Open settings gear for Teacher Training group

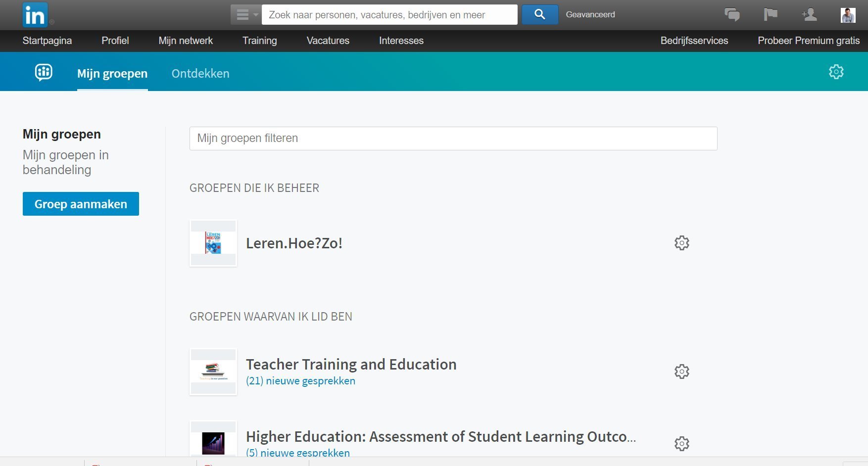(682, 372)
